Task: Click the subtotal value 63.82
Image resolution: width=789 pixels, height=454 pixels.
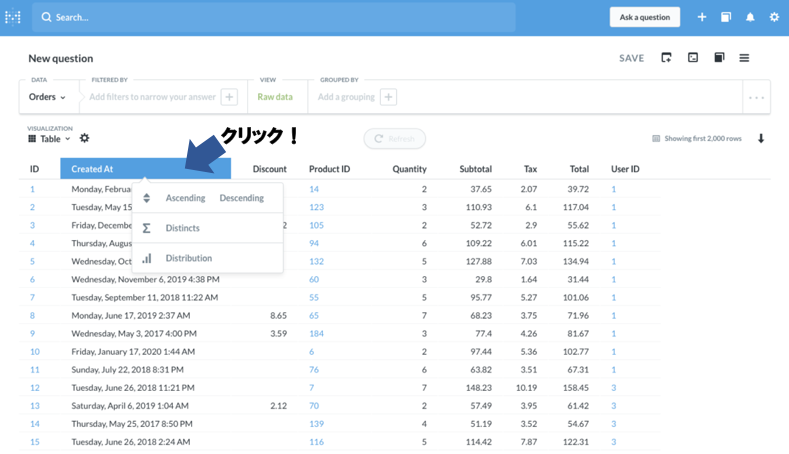Action: tap(481, 369)
